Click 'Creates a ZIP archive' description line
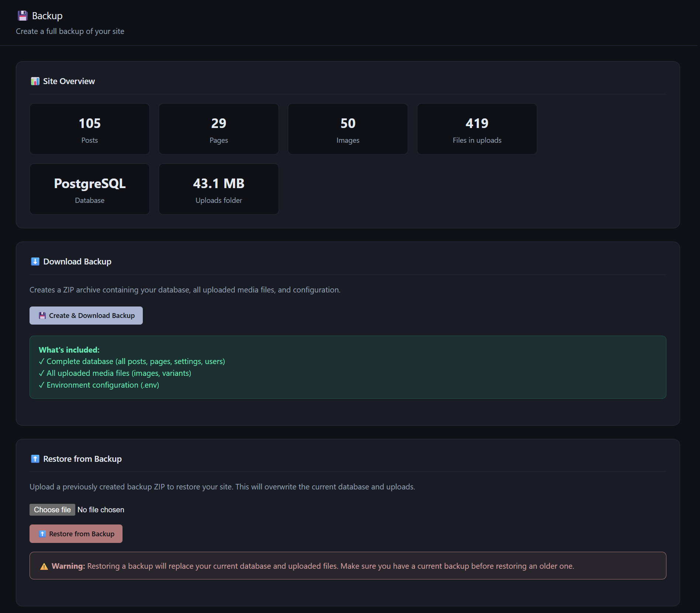The height and width of the screenshot is (613, 700). 185,290
